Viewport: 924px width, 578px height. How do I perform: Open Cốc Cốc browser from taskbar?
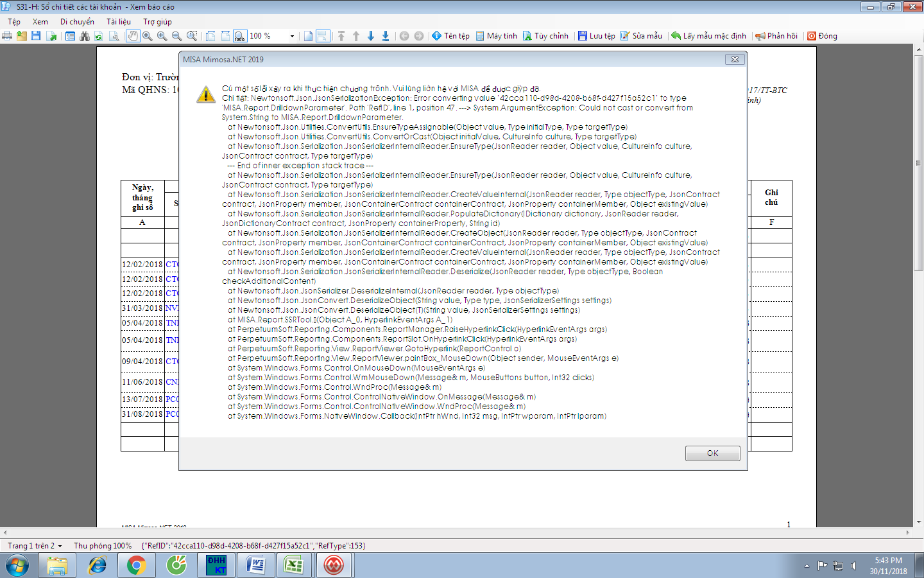(176, 565)
